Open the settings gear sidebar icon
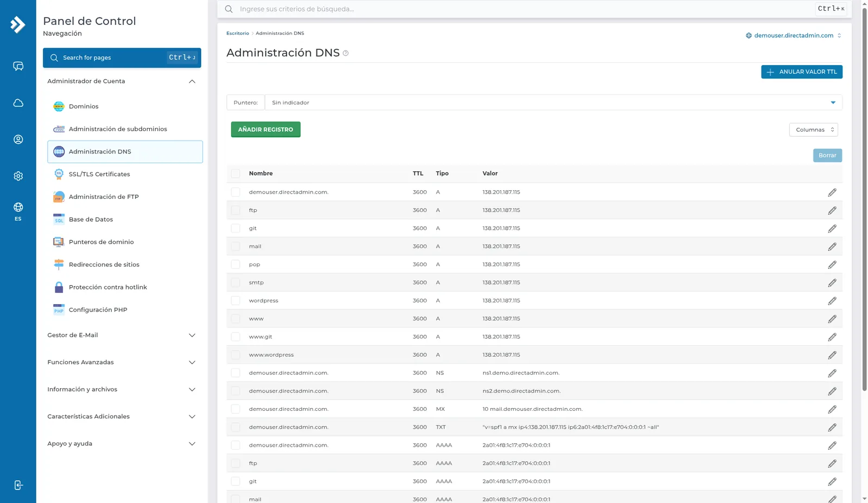The width and height of the screenshot is (868, 503). [18, 176]
